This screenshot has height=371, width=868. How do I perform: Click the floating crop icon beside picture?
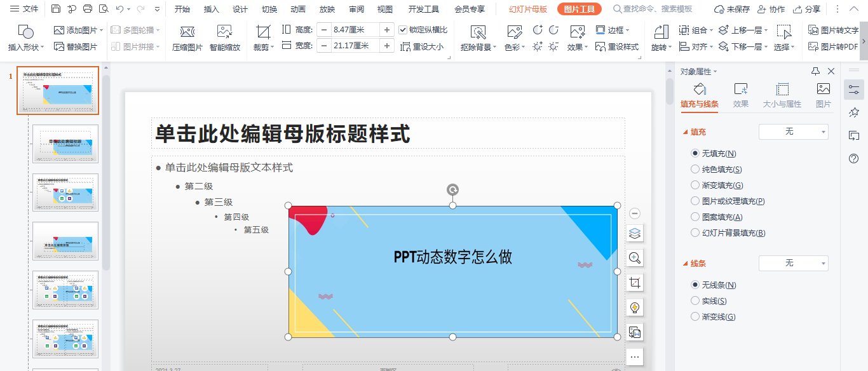[x=634, y=283]
